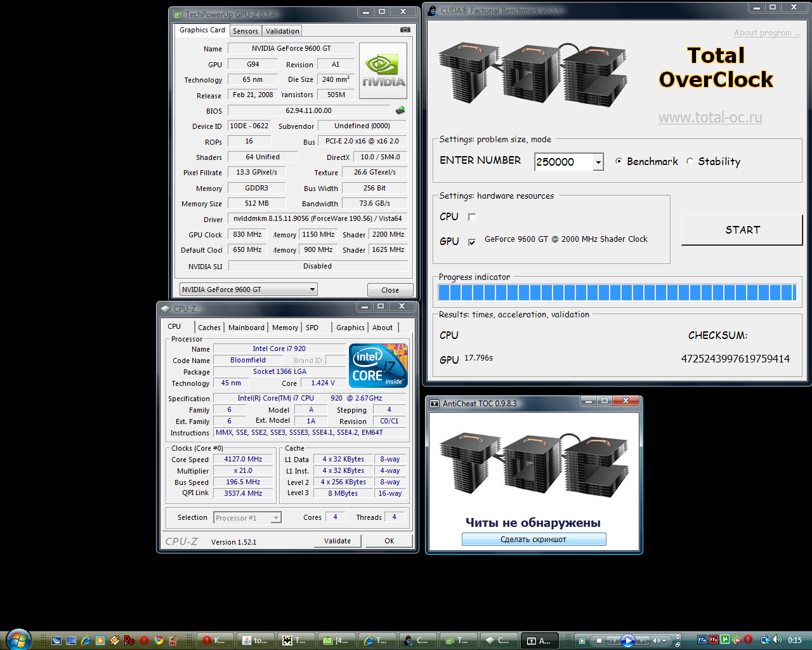Image resolution: width=812 pixels, height=650 pixels.
Task: Click the Close button in GPU-Z
Action: pyautogui.click(x=390, y=290)
